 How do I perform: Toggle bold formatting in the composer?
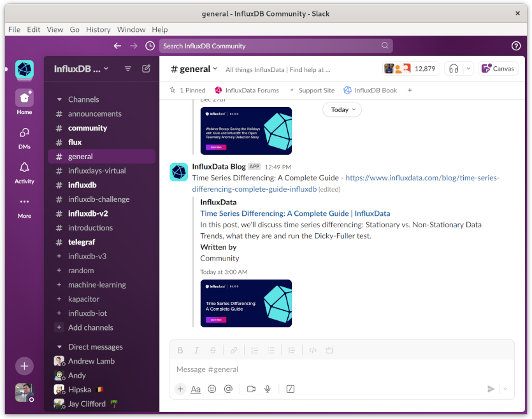(180, 350)
